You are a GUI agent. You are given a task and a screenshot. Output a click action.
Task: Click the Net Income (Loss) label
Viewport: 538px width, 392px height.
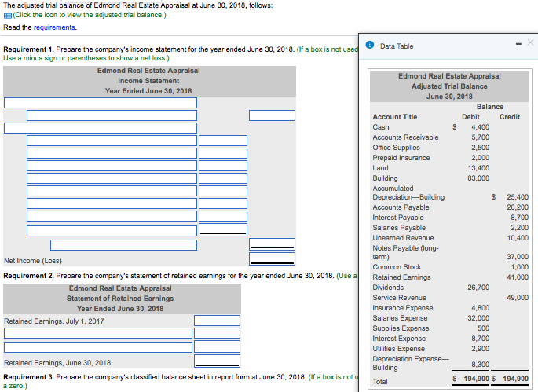click(33, 261)
